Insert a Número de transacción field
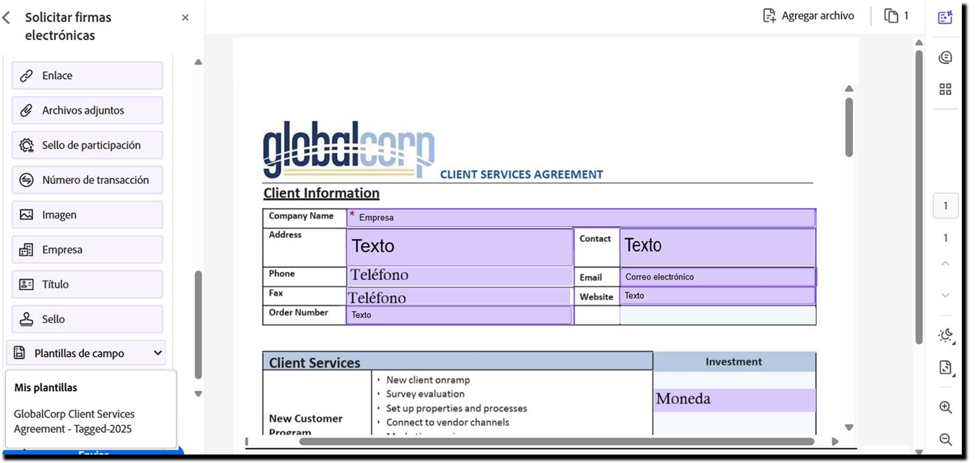The width and height of the screenshot is (980, 463). point(87,180)
